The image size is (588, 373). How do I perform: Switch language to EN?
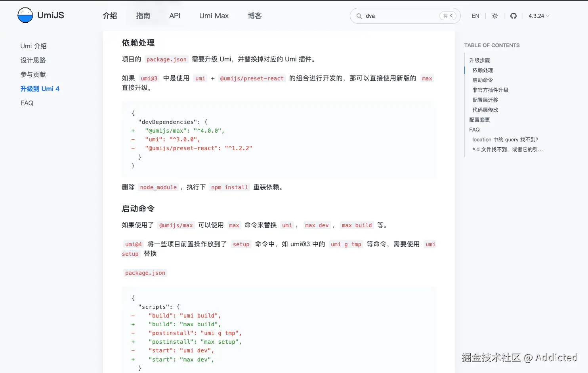pyautogui.click(x=475, y=16)
